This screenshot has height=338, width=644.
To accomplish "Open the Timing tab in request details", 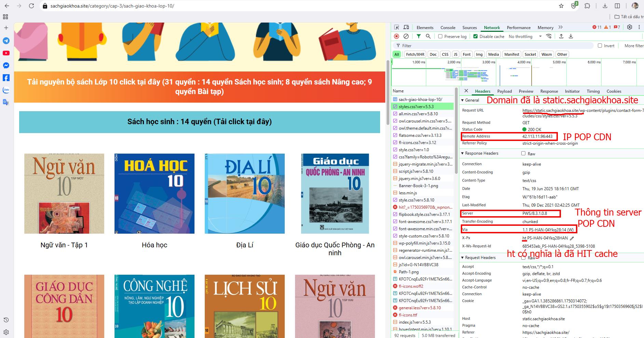I will [x=593, y=91].
